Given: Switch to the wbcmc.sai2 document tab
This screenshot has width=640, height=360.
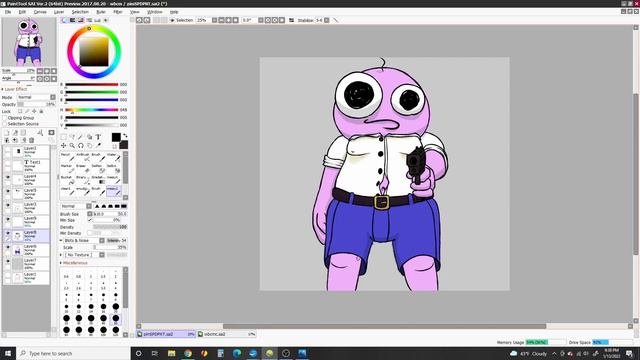Looking at the screenshot, I should tap(227, 334).
